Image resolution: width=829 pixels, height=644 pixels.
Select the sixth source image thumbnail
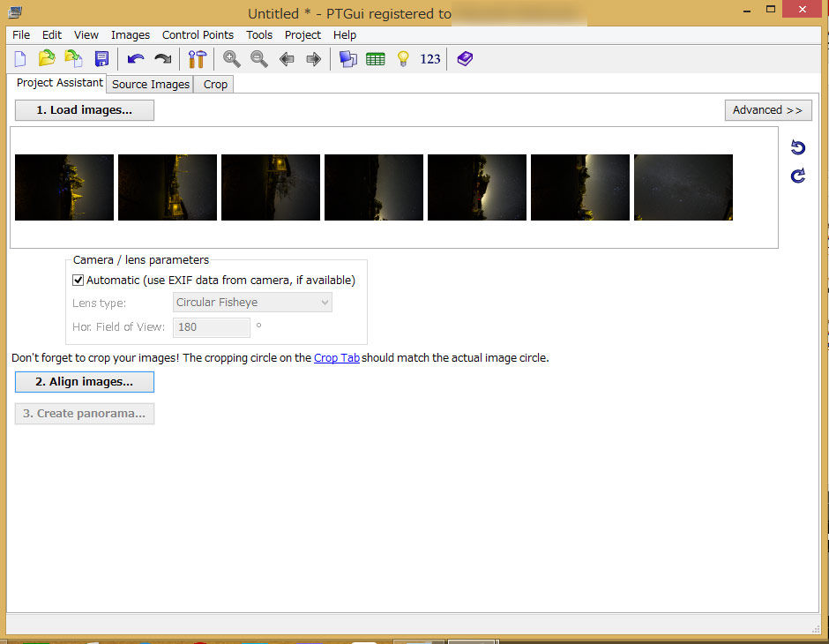pos(580,187)
